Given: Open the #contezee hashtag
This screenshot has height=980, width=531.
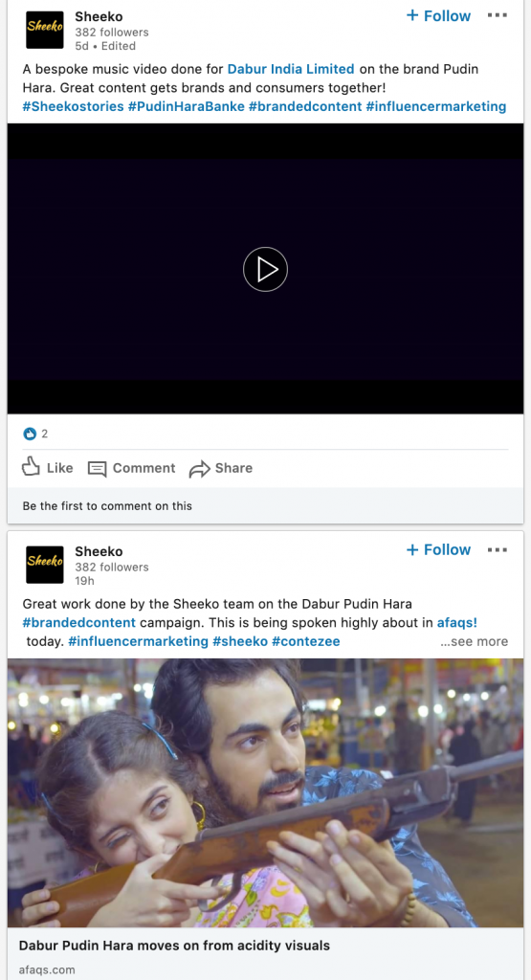Looking at the screenshot, I should click(306, 641).
